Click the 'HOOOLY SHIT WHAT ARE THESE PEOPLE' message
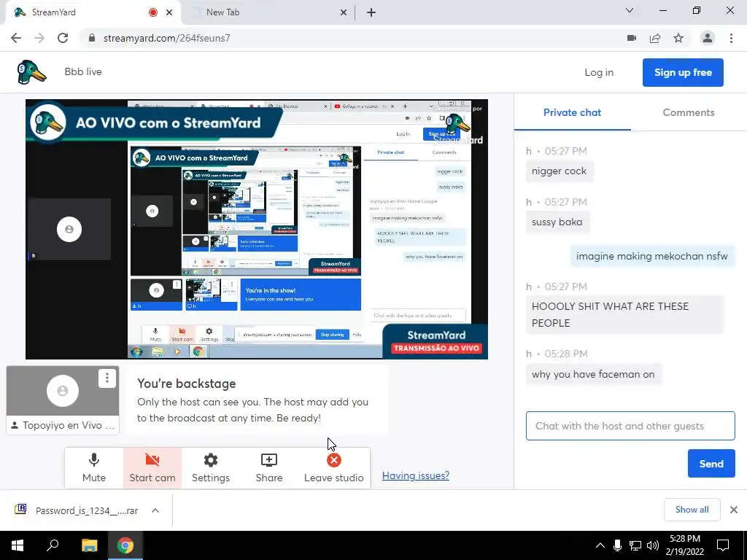 [624, 314]
